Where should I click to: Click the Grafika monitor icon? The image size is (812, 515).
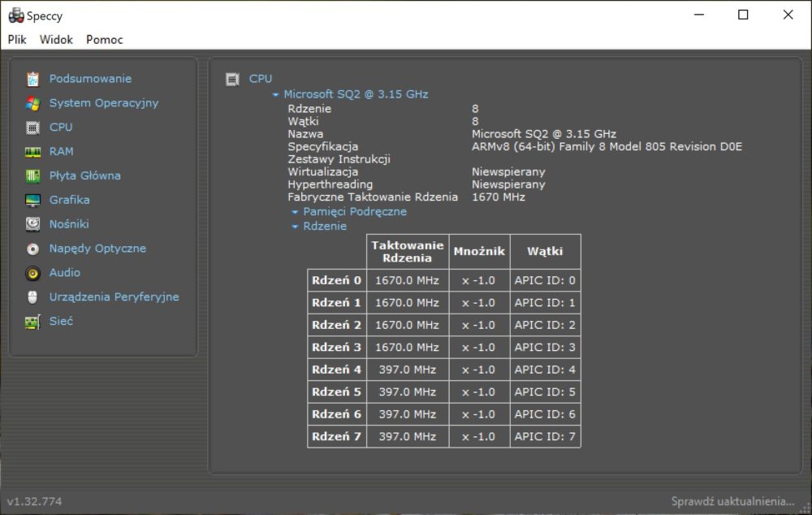coord(32,200)
